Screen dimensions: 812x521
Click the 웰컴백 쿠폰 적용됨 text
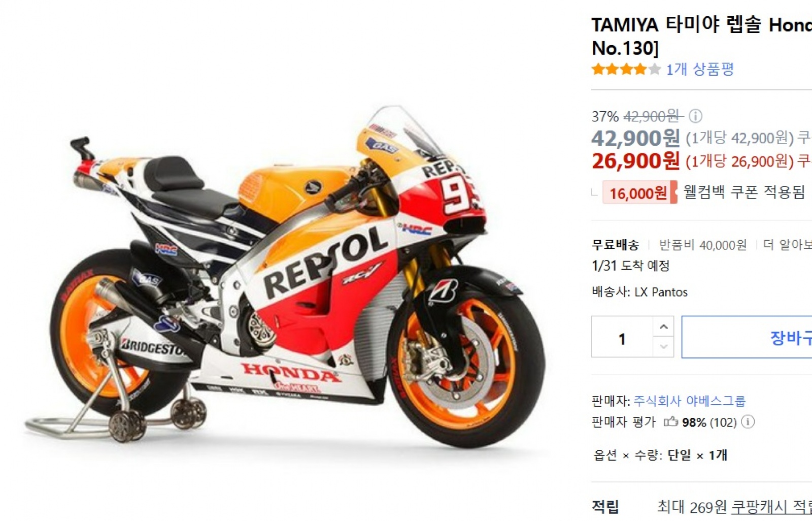coord(744,192)
